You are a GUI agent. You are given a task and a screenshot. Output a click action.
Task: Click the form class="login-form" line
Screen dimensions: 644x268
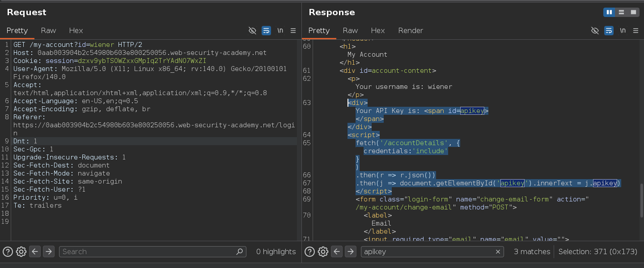(472, 203)
